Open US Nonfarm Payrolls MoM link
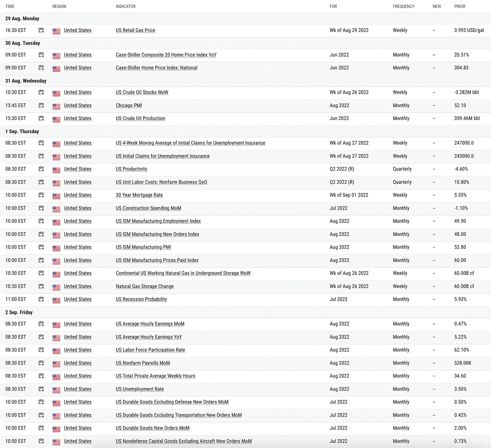 click(x=143, y=363)
